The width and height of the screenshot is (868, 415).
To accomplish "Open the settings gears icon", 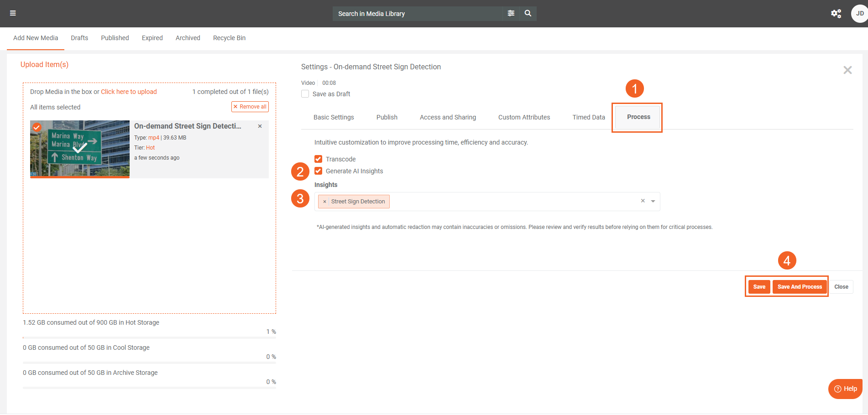I will click(x=836, y=14).
